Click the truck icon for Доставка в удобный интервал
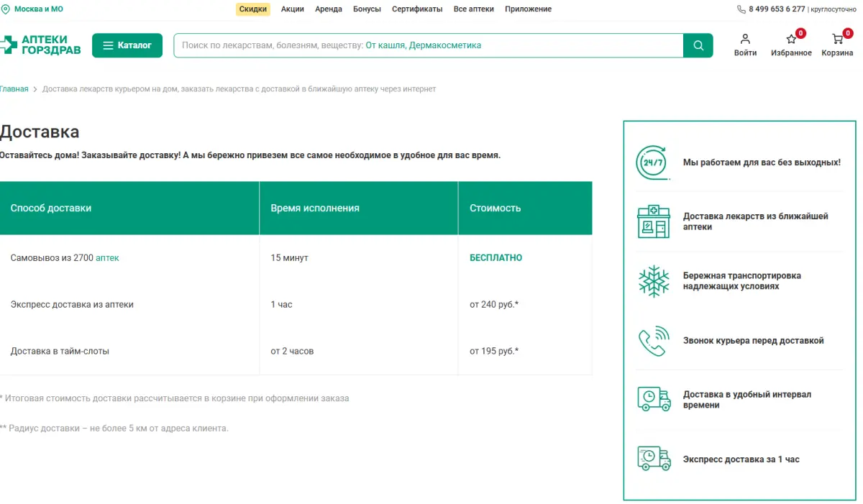This screenshot has width=863, height=504. coord(653,399)
